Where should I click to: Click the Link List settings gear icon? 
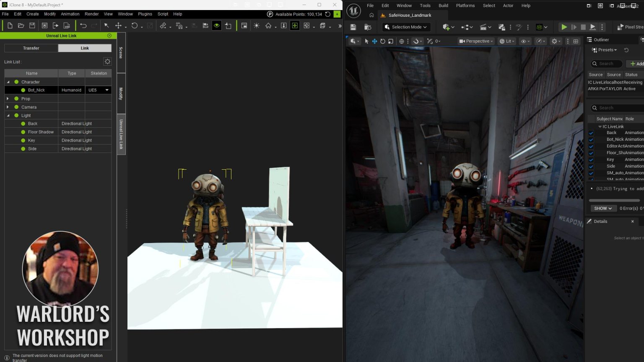pyautogui.click(x=107, y=62)
